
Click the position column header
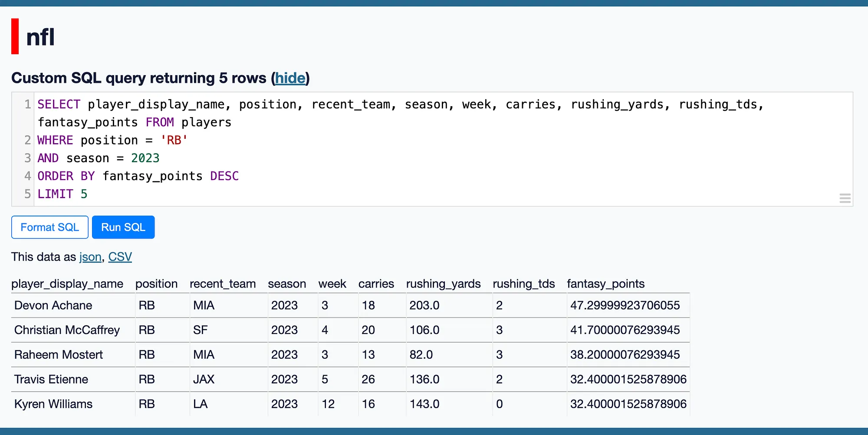[x=157, y=284]
